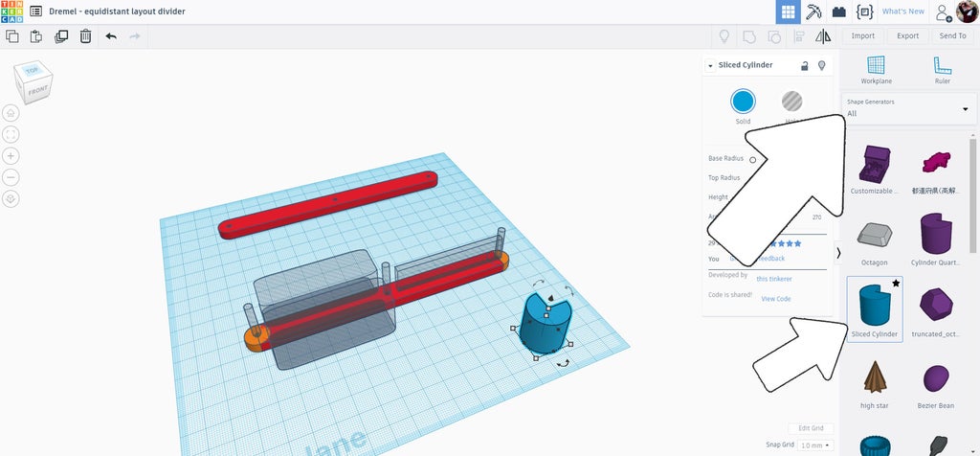Click the star rating stars in the inspector
The image size is (980, 456).
click(x=785, y=243)
